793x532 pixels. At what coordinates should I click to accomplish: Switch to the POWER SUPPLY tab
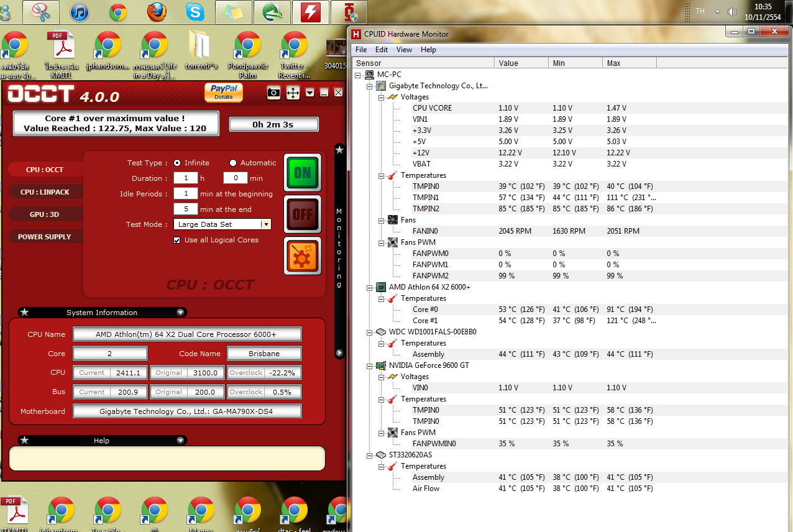(45, 237)
